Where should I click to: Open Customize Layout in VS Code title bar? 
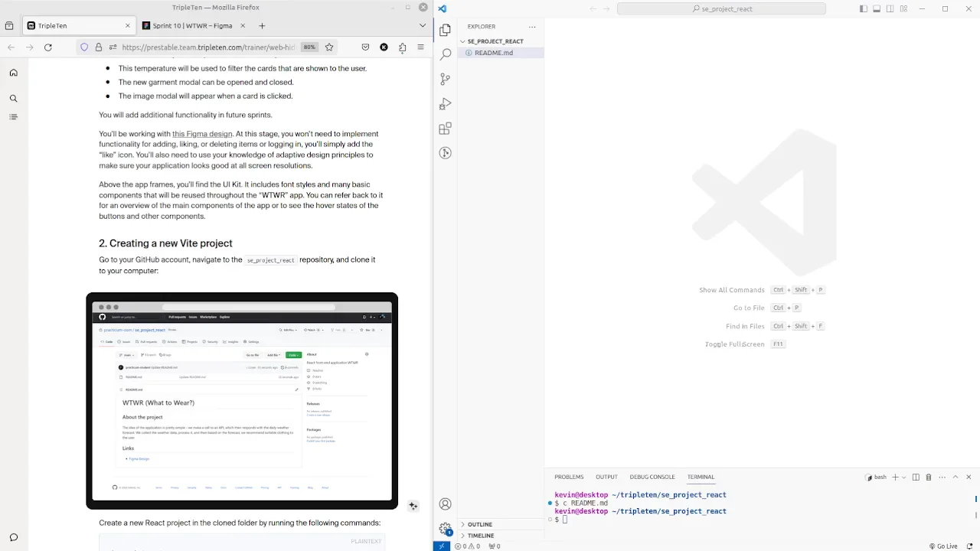[902, 8]
